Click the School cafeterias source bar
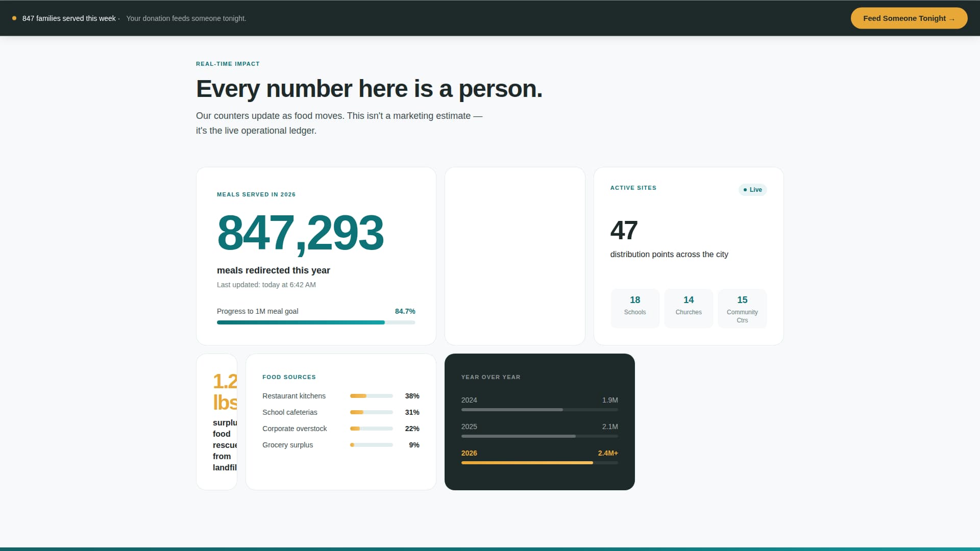980x551 pixels. 371,412
